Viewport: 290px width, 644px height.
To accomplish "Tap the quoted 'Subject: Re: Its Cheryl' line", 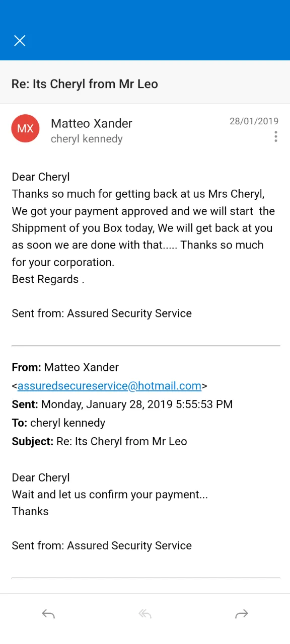I will click(x=99, y=441).
